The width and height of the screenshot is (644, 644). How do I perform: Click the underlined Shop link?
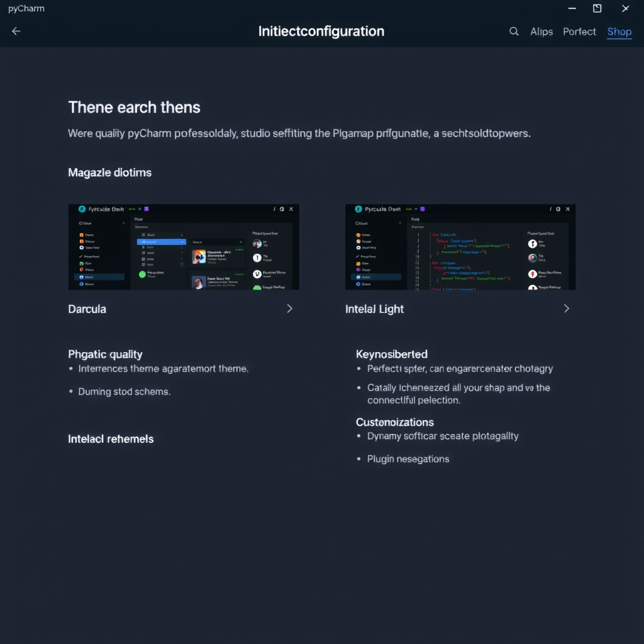coord(619,31)
